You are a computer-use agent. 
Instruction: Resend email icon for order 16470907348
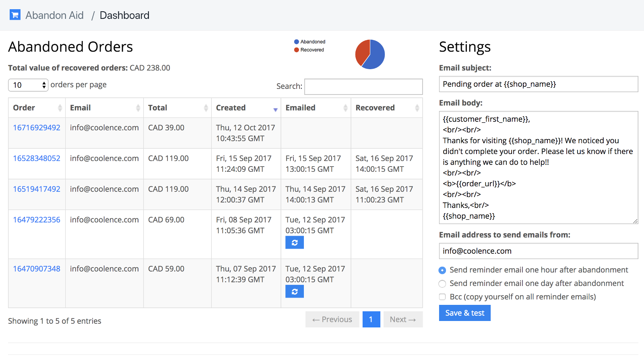(x=295, y=292)
